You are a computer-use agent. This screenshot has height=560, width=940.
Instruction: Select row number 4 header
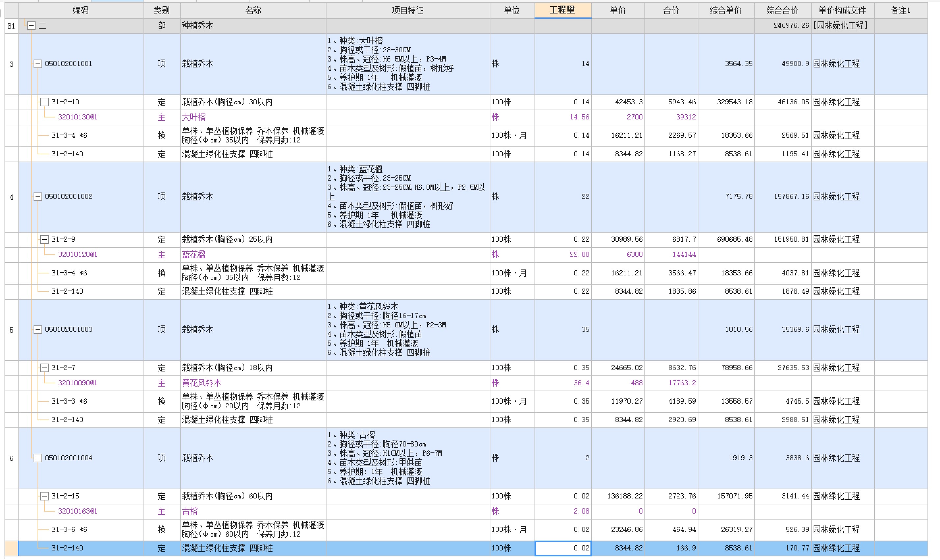(x=12, y=197)
